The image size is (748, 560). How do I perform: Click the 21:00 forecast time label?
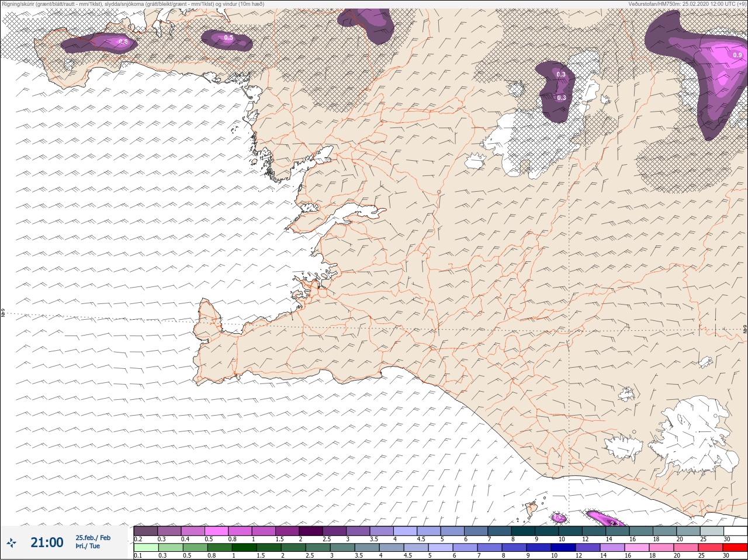pos(47,542)
